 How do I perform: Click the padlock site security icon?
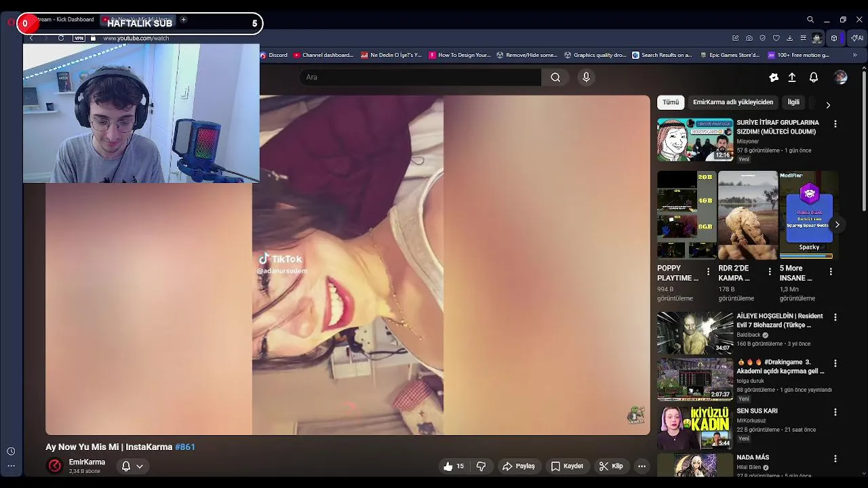click(x=93, y=39)
